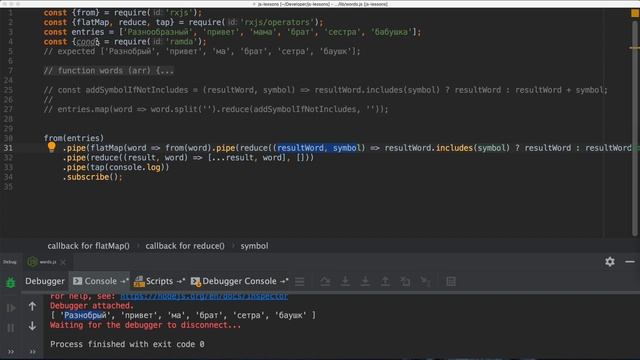The image size is (640, 360).
Task: Click the yellow lightbulb intention icon
Action: point(51,147)
